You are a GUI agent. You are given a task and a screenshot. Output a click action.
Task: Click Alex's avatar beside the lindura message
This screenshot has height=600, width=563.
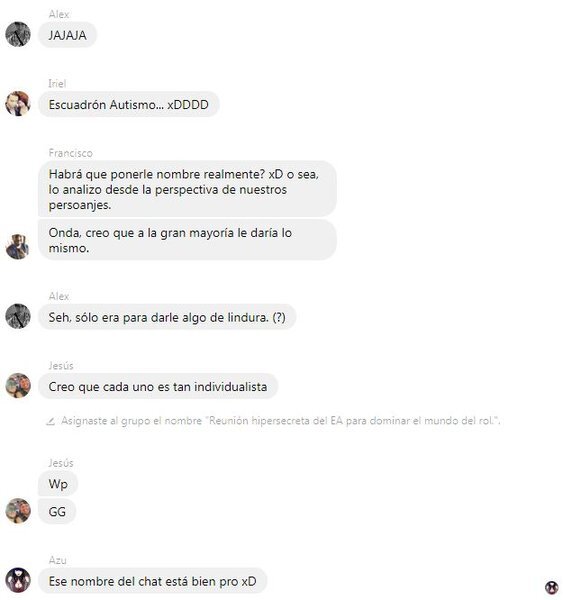18,316
